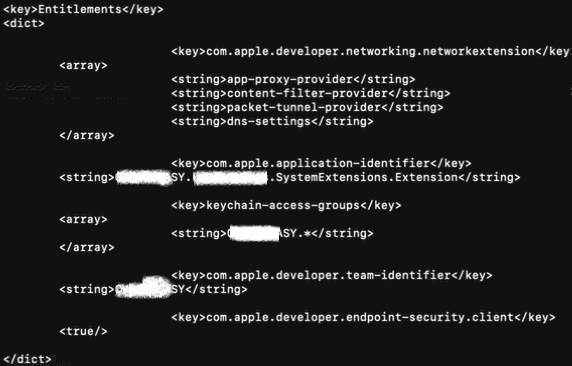
Task: Click the keychain-access-groups key line
Action: click(x=286, y=205)
